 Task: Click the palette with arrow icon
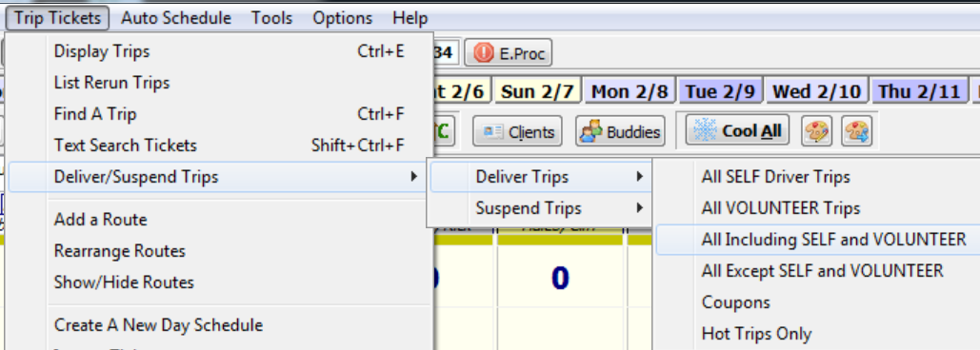click(x=856, y=131)
